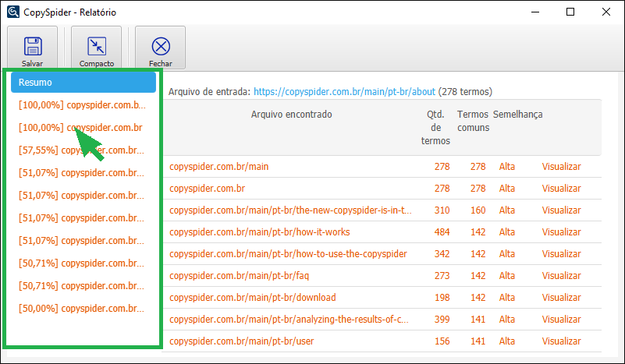Click the 310 term count value

tap(442, 210)
